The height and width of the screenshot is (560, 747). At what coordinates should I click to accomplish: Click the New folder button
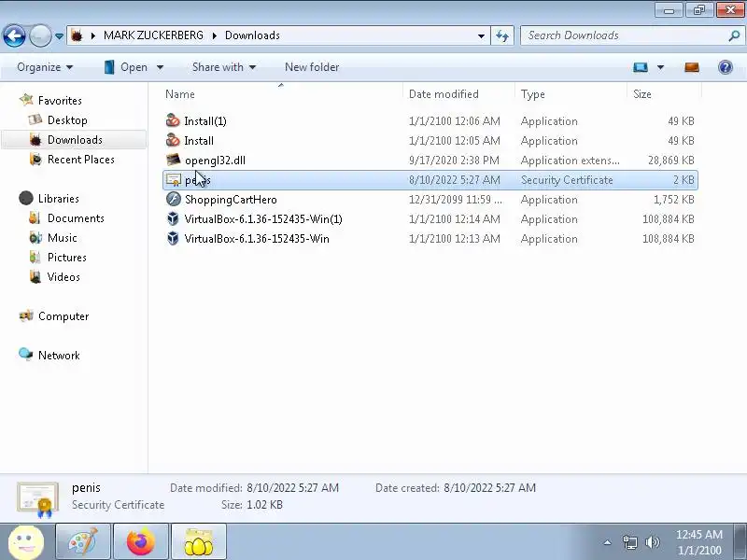(312, 67)
